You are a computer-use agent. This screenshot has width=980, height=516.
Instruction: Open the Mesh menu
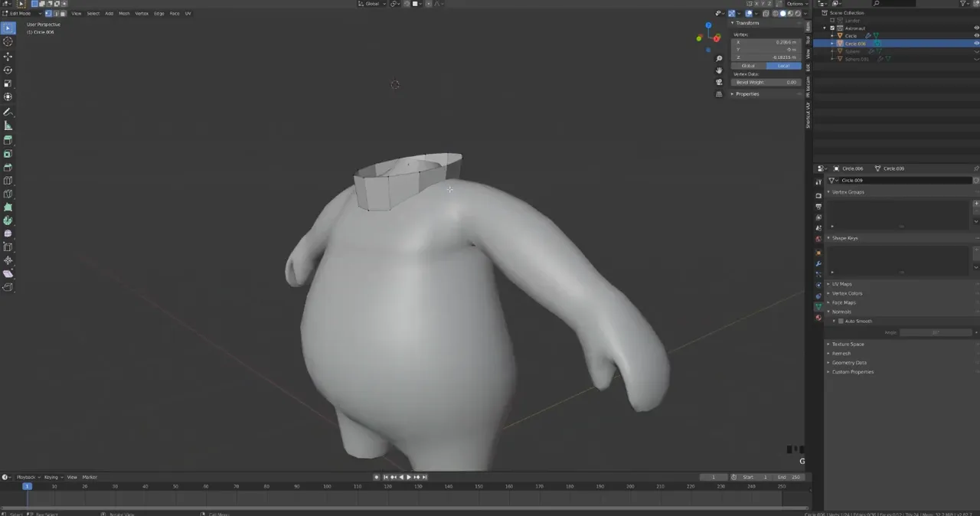(124, 13)
